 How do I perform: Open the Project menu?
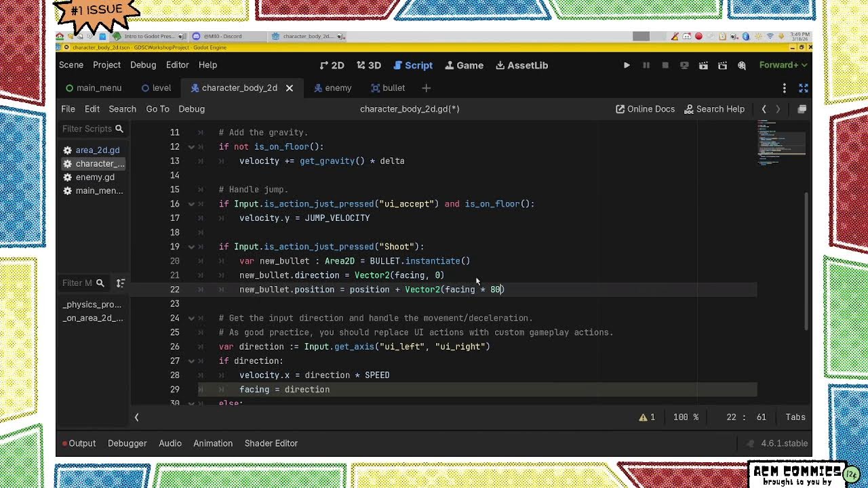click(106, 65)
